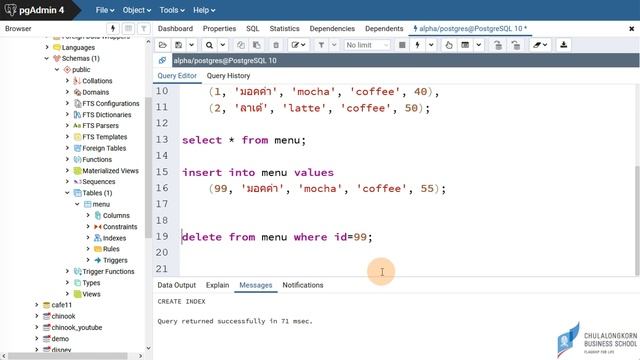Click the connection status link icon

162,60
